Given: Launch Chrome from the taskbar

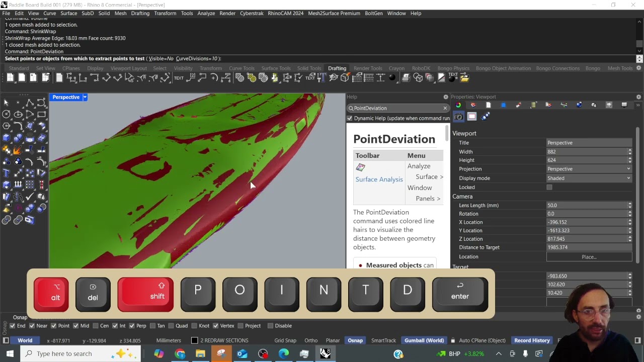Looking at the screenshot, I should [x=180, y=353].
